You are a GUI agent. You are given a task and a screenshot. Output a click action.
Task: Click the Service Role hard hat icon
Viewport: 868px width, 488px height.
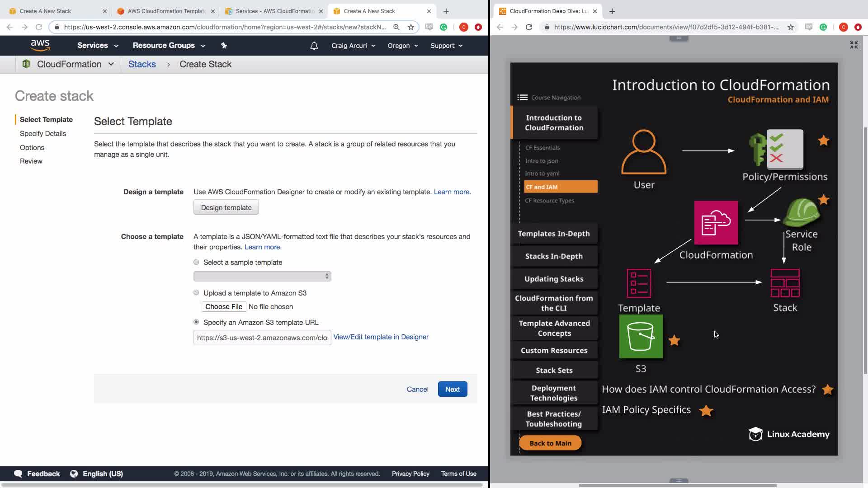(801, 213)
